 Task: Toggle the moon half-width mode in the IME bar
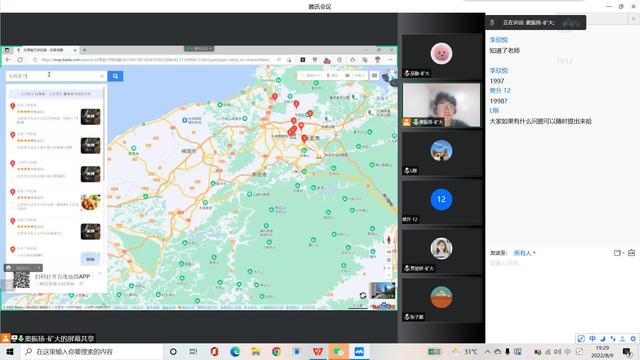[x=602, y=339]
